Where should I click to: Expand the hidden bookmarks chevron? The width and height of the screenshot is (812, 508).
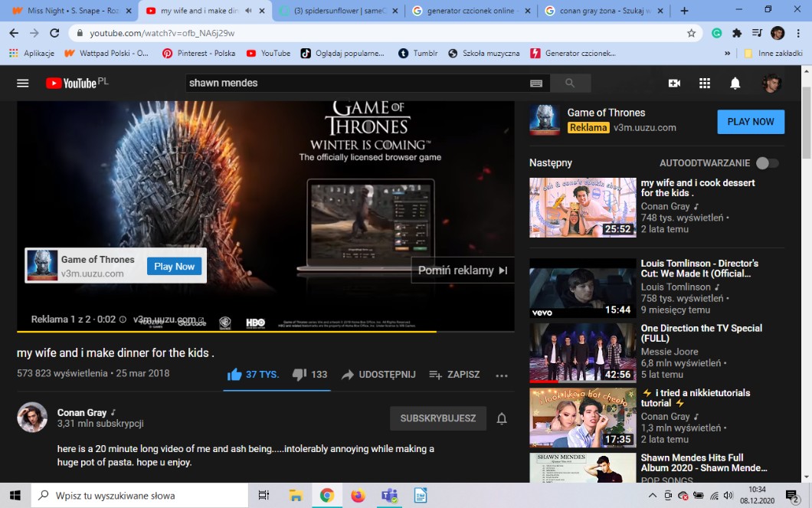pos(727,54)
